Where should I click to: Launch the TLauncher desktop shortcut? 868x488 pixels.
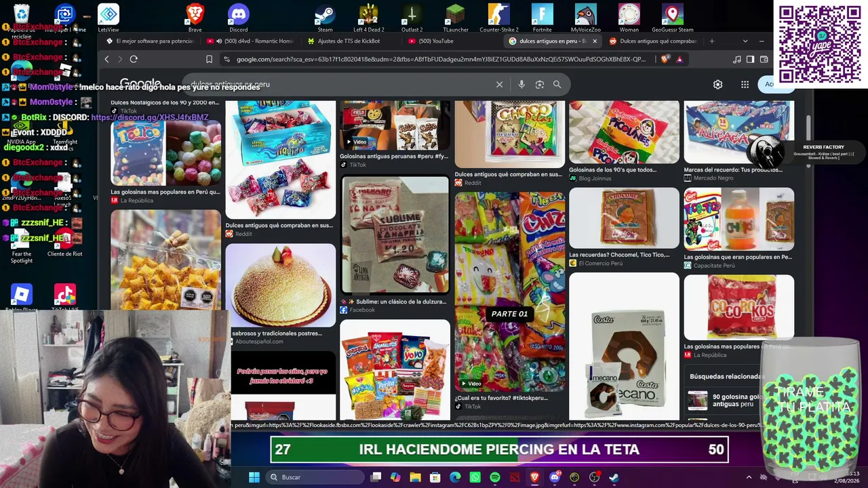pyautogui.click(x=455, y=17)
